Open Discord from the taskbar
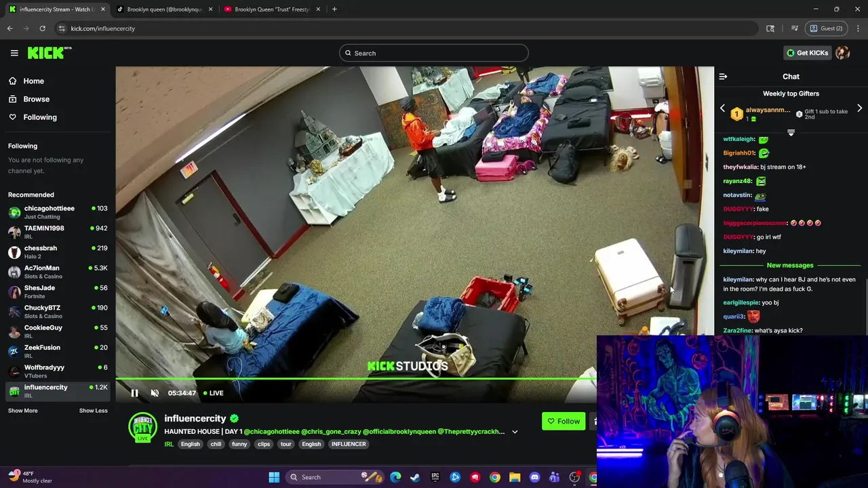 (534, 477)
